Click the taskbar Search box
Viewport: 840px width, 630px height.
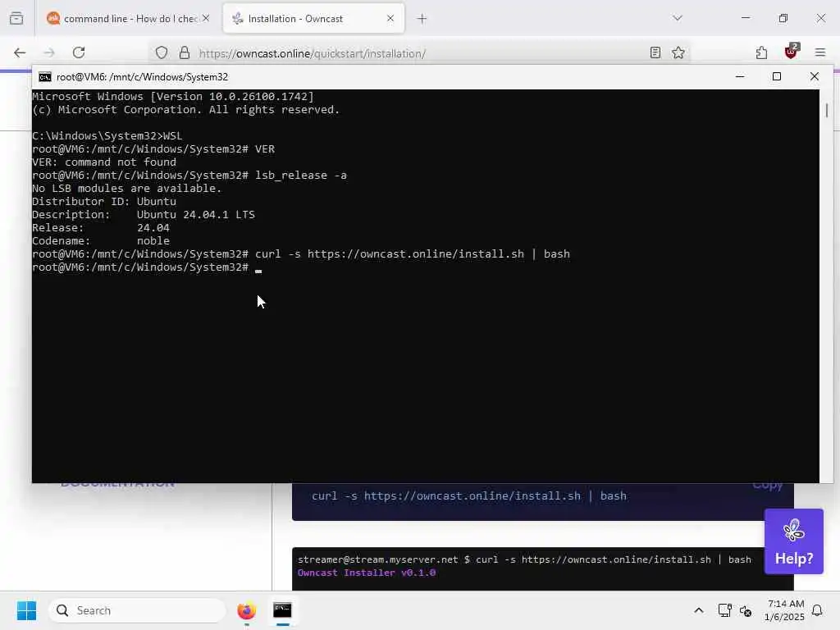137,610
